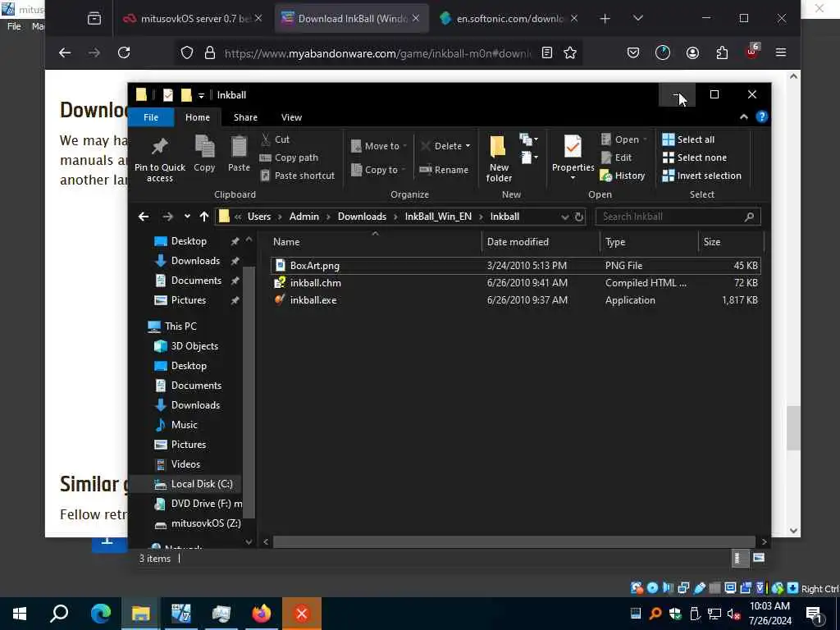Screen dimensions: 840x630
Task: Open address bar previous locations dropdown
Action: [564, 217]
